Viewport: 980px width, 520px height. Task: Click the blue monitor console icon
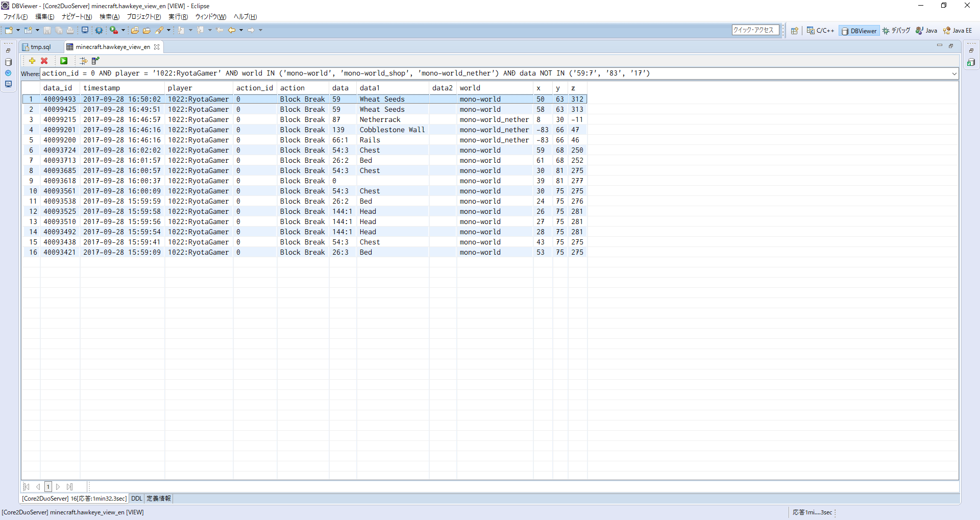pos(85,31)
